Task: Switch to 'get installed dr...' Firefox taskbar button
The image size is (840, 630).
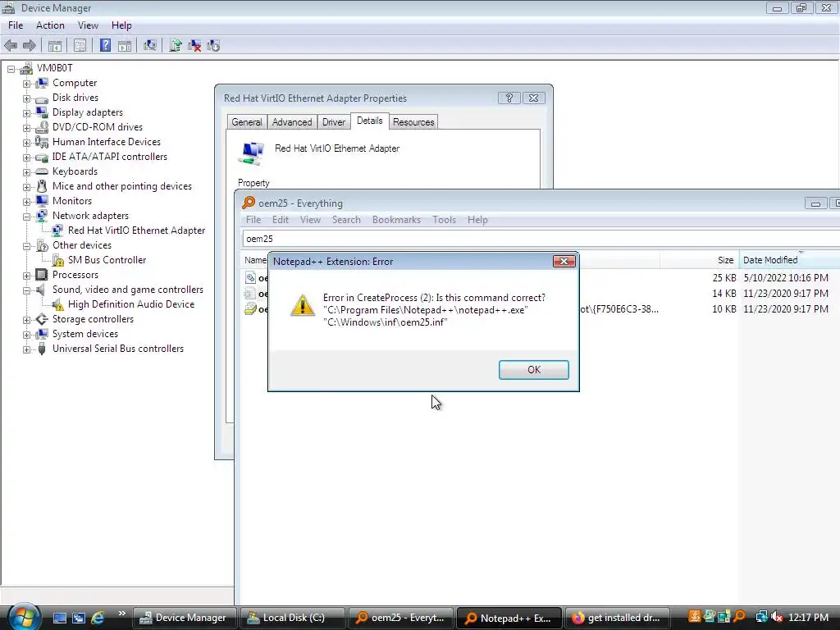Action: click(x=617, y=618)
